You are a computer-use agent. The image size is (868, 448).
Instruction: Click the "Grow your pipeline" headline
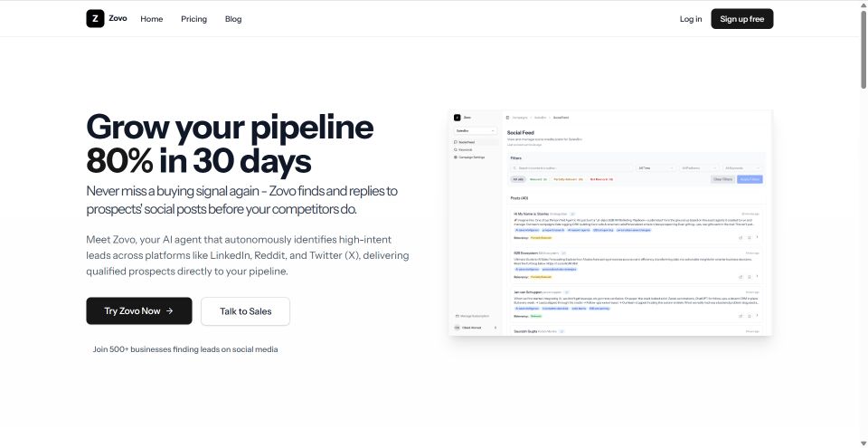pos(230,144)
